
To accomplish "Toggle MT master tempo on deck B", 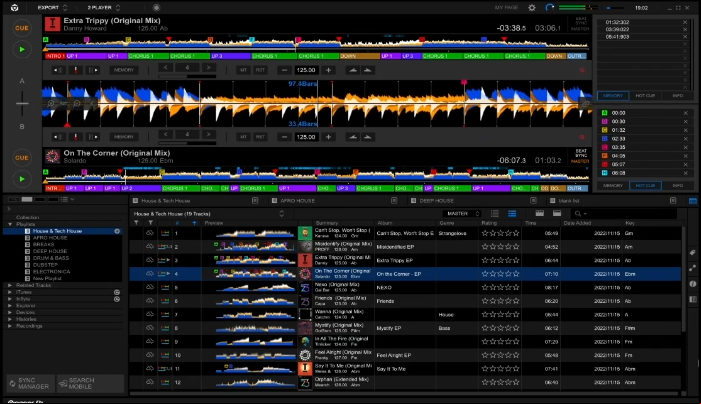I will [243, 137].
